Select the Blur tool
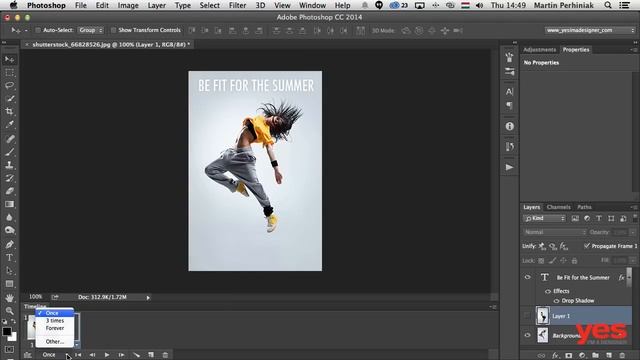640x360 pixels. tap(9, 217)
